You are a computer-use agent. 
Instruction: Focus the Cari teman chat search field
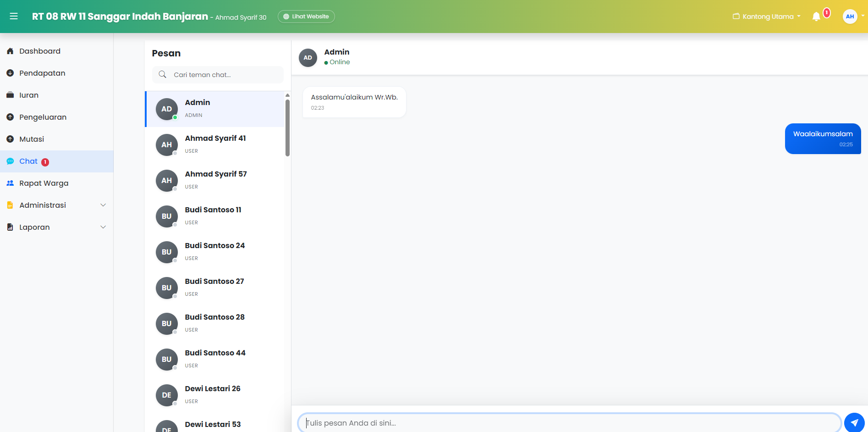[x=218, y=75]
